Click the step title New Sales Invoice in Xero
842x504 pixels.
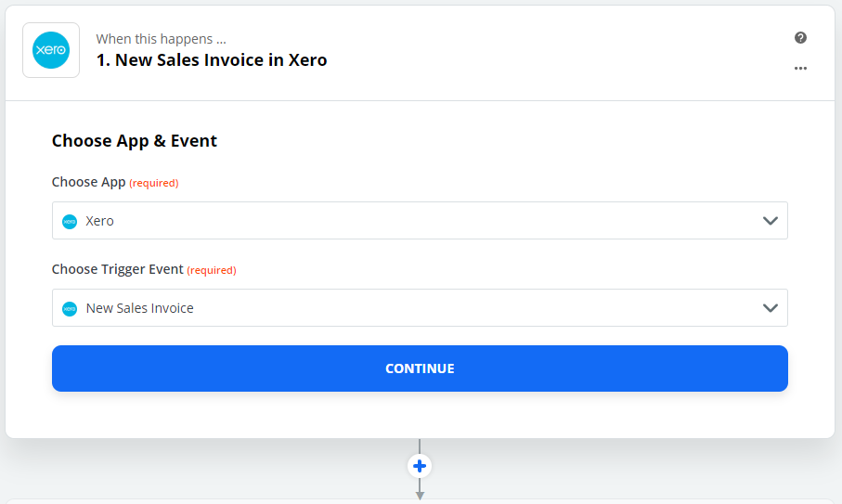212,60
